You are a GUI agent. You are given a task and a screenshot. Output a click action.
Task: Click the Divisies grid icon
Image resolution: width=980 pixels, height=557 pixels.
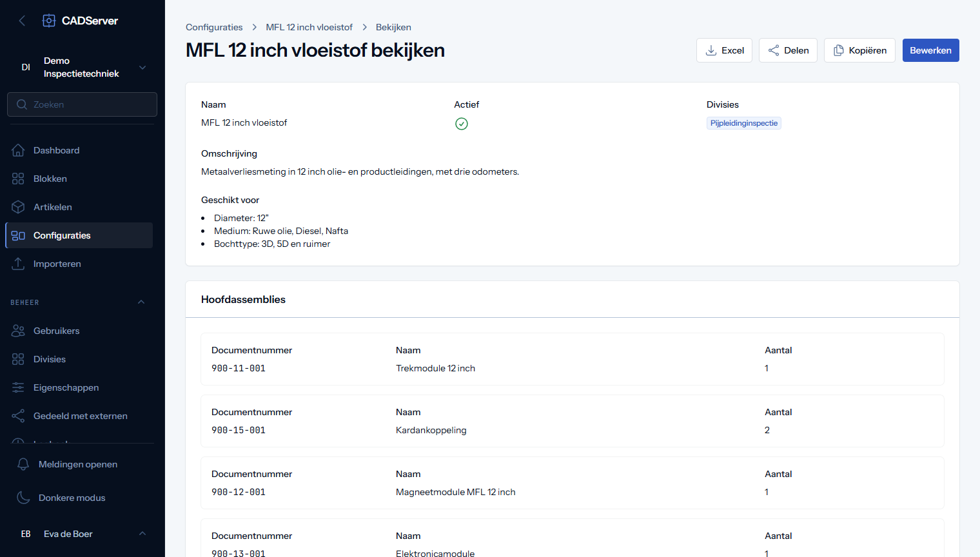pos(18,359)
